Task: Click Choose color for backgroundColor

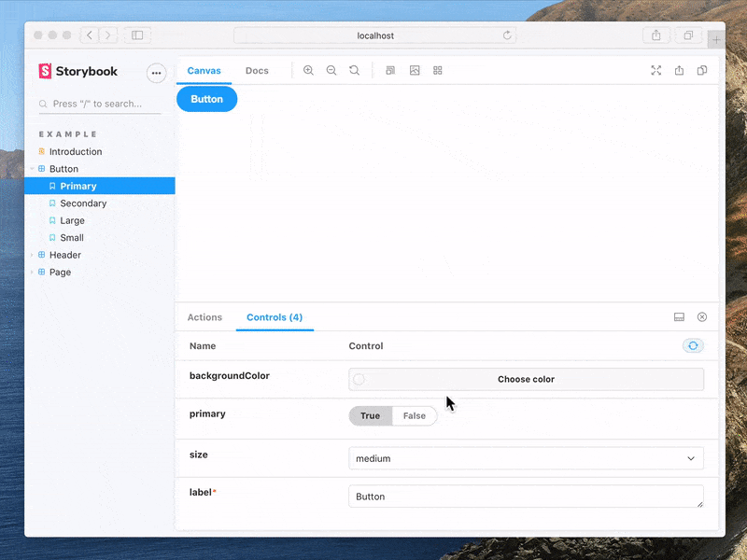Action: (x=526, y=379)
